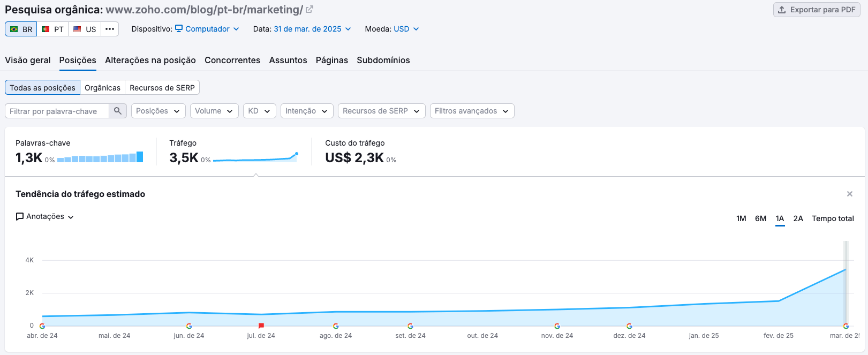Click Google update marker at mar. de 25
Screen dimensions: 868x355
click(846, 326)
